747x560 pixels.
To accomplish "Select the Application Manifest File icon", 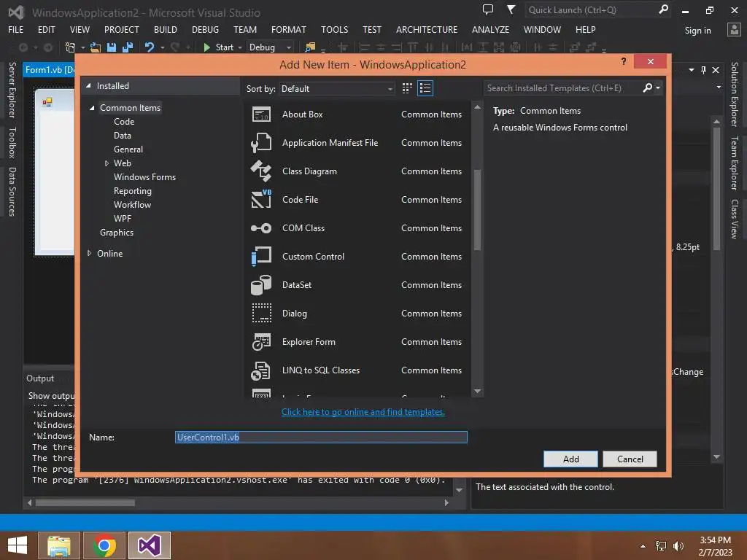I will click(261, 143).
